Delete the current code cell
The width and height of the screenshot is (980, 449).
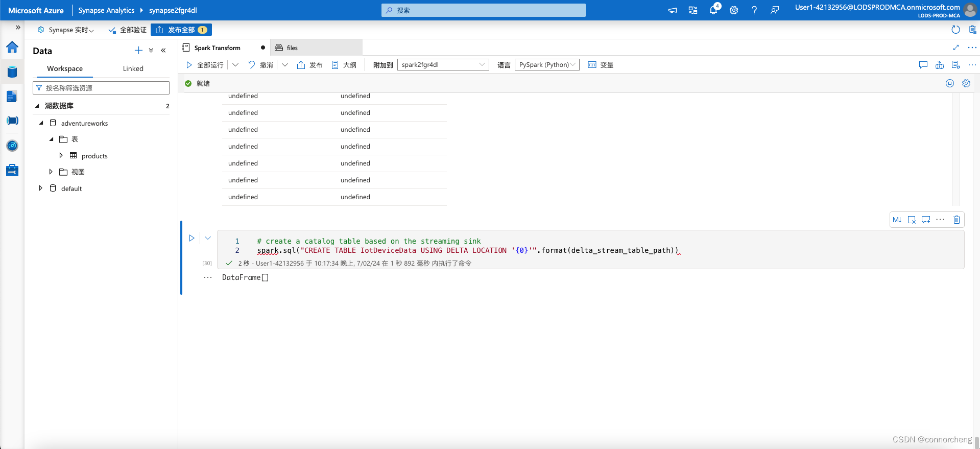point(957,220)
